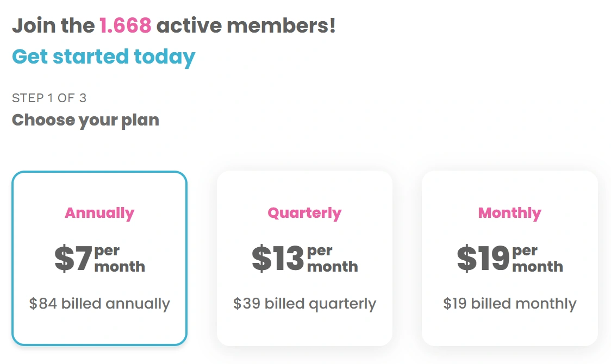Viewport: 611px width, 364px height.
Task: Click the 'Get started today' heading link
Action: tap(103, 57)
